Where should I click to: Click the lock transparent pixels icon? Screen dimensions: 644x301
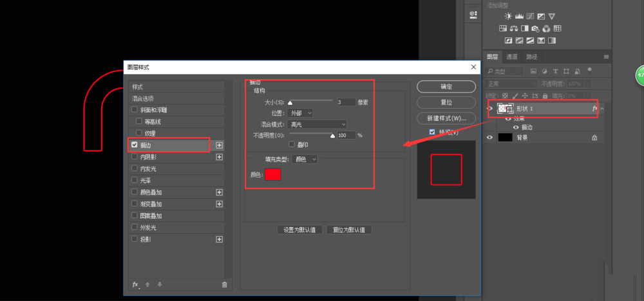pos(505,95)
